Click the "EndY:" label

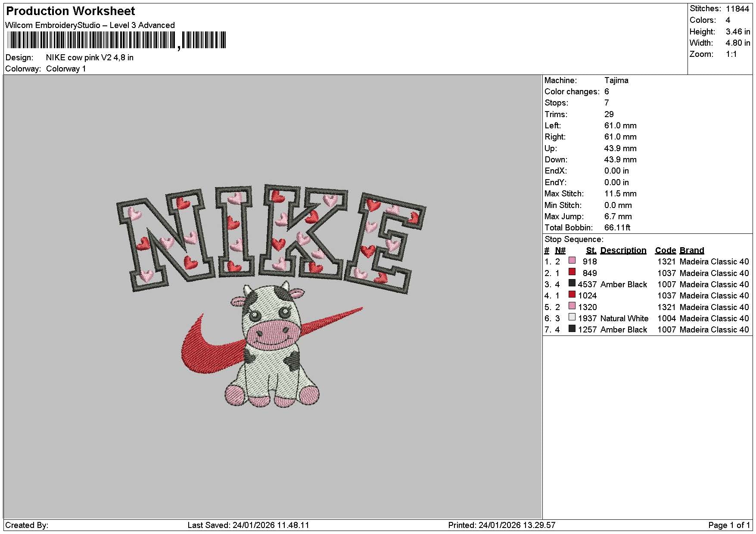[x=556, y=182]
